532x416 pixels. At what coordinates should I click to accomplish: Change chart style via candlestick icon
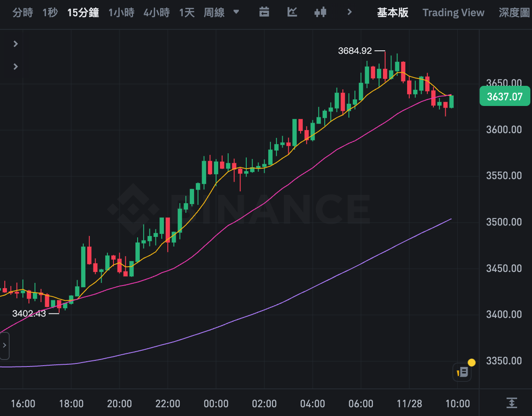[320, 12]
